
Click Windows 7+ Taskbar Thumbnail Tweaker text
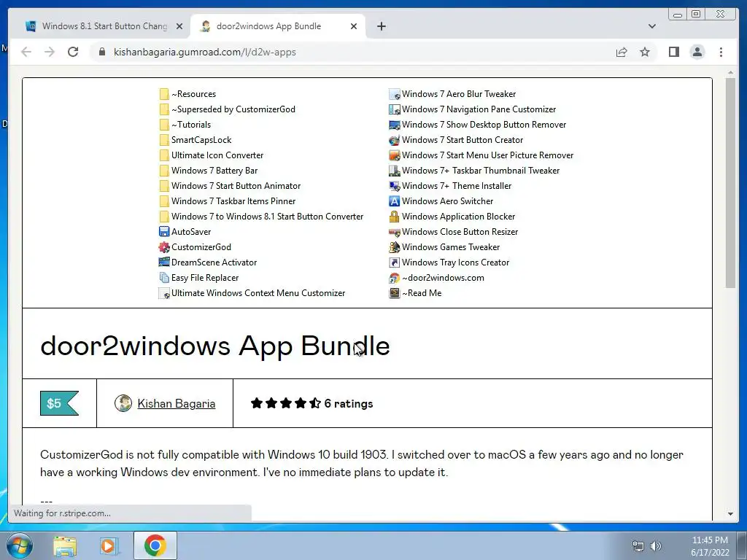pyautogui.click(x=481, y=170)
